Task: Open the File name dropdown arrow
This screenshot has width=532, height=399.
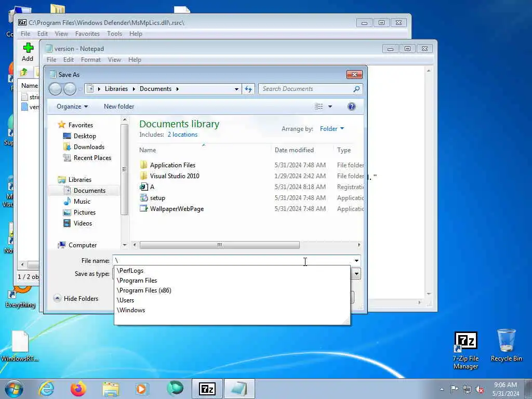Action: pyautogui.click(x=356, y=261)
